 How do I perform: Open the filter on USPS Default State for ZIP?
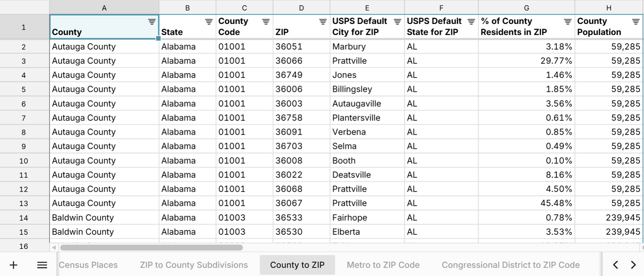pyautogui.click(x=471, y=22)
